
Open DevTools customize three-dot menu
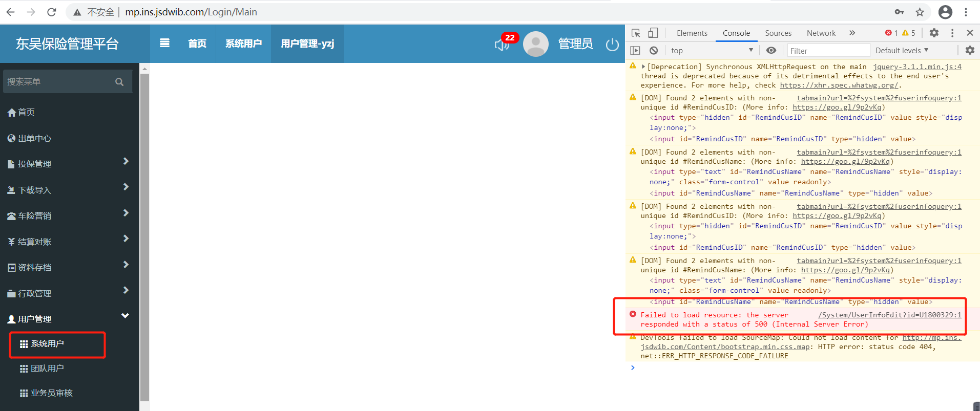tap(952, 33)
